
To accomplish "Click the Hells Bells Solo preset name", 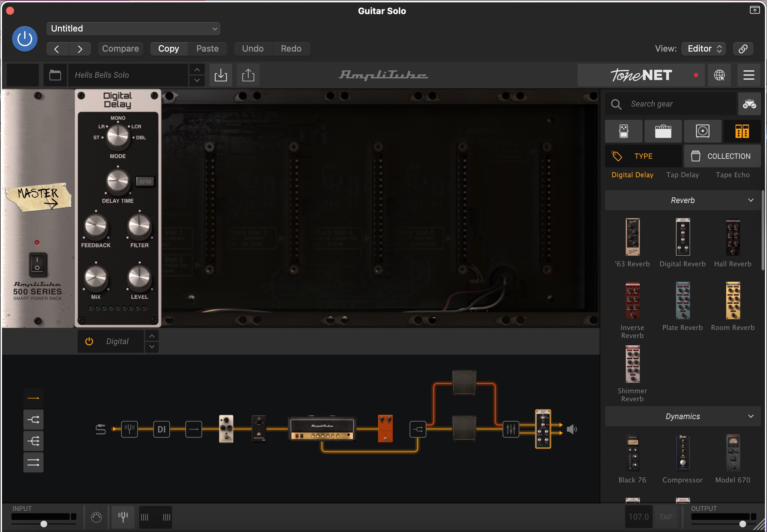I will click(128, 75).
